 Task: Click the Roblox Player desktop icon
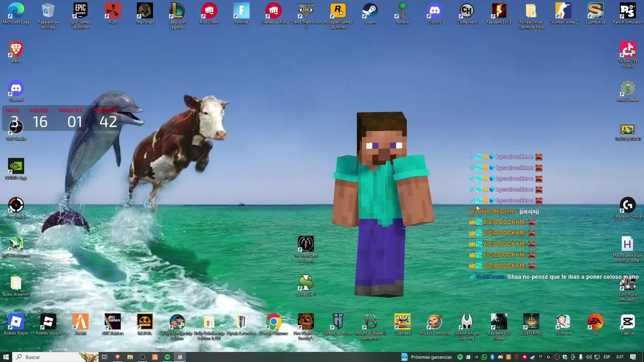click(x=16, y=325)
